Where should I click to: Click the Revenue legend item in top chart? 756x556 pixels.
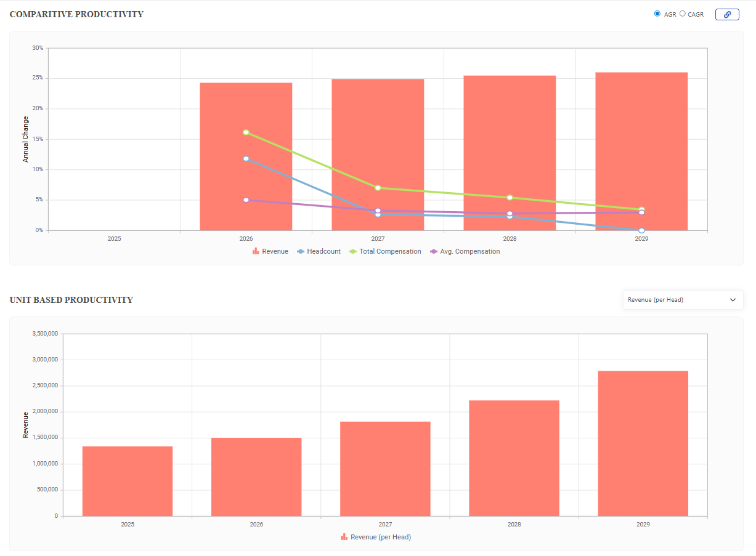pyautogui.click(x=270, y=251)
